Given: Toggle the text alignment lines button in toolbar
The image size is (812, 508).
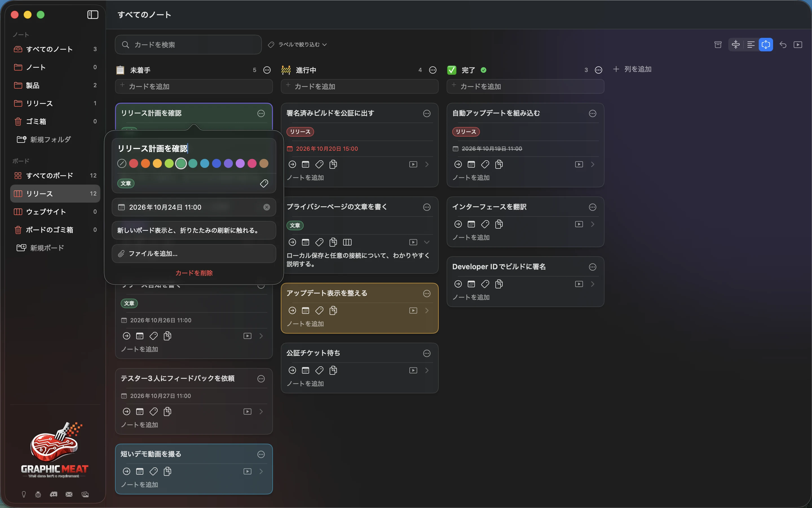Looking at the screenshot, I should click(x=751, y=45).
